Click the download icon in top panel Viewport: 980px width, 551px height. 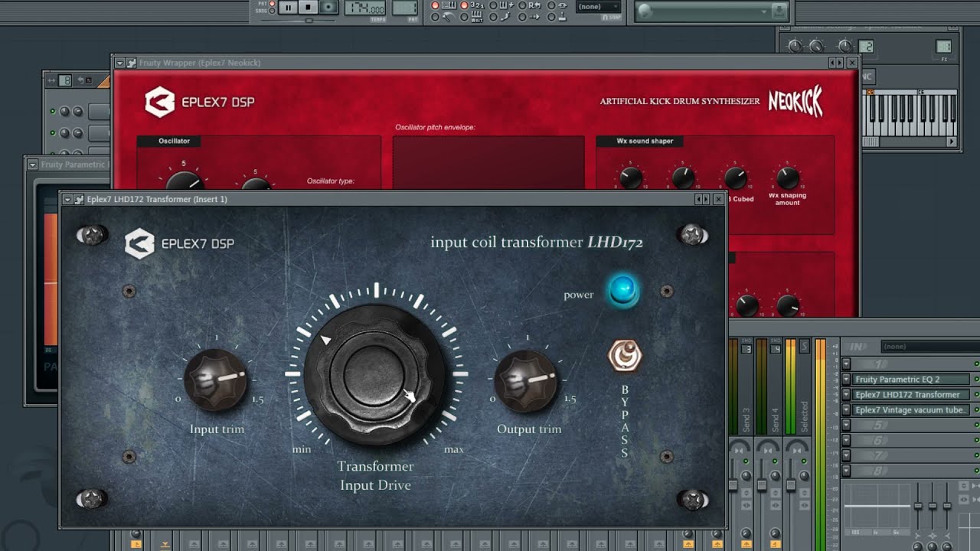[779, 11]
